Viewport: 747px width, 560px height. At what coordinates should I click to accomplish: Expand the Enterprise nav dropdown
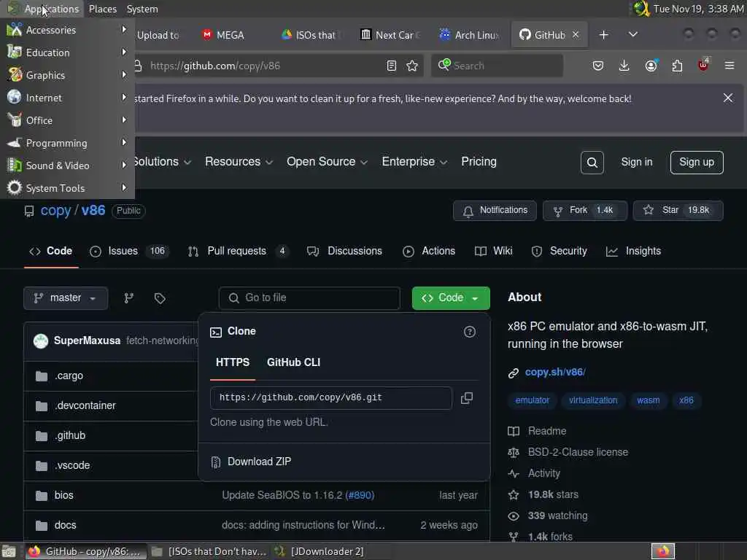click(414, 162)
